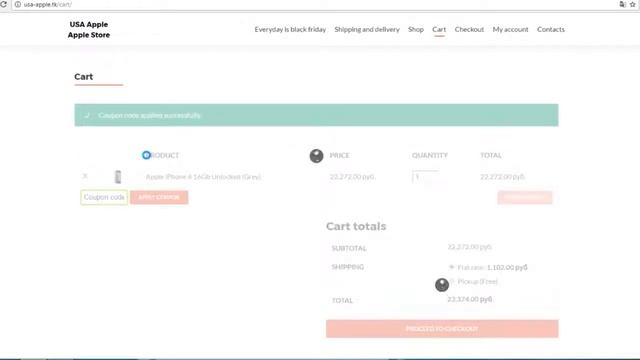Image resolution: width=640 pixels, height=360 pixels.
Task: Open the Shop menu item
Action: pyautogui.click(x=416, y=29)
